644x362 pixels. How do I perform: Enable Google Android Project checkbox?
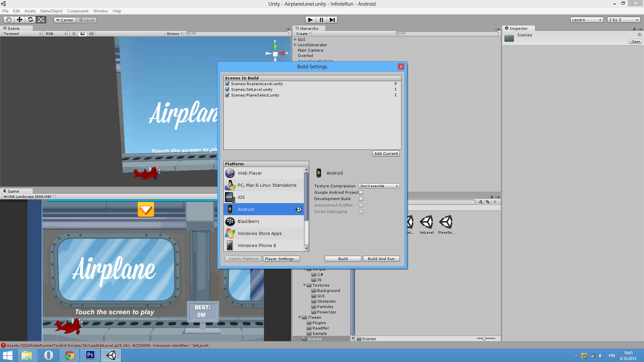tap(361, 193)
